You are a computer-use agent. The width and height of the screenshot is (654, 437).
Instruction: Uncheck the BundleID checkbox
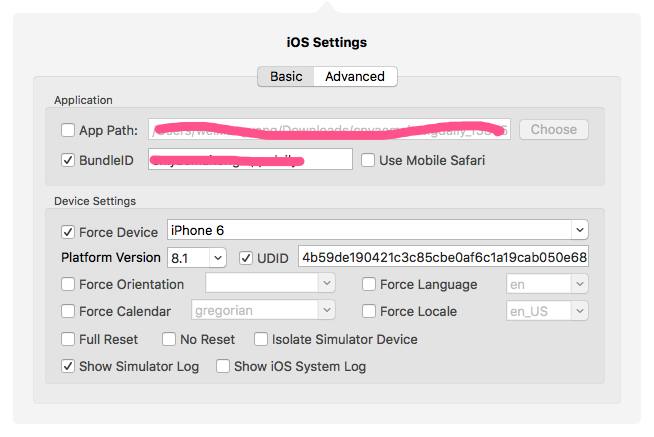(x=68, y=160)
